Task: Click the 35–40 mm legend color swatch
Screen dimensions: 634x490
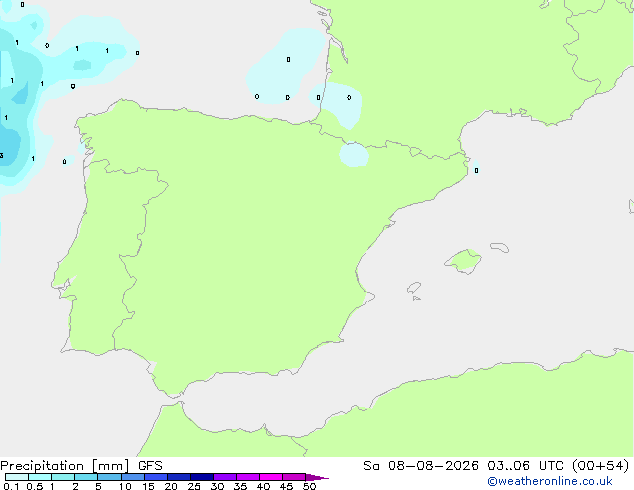Action: pos(248,477)
